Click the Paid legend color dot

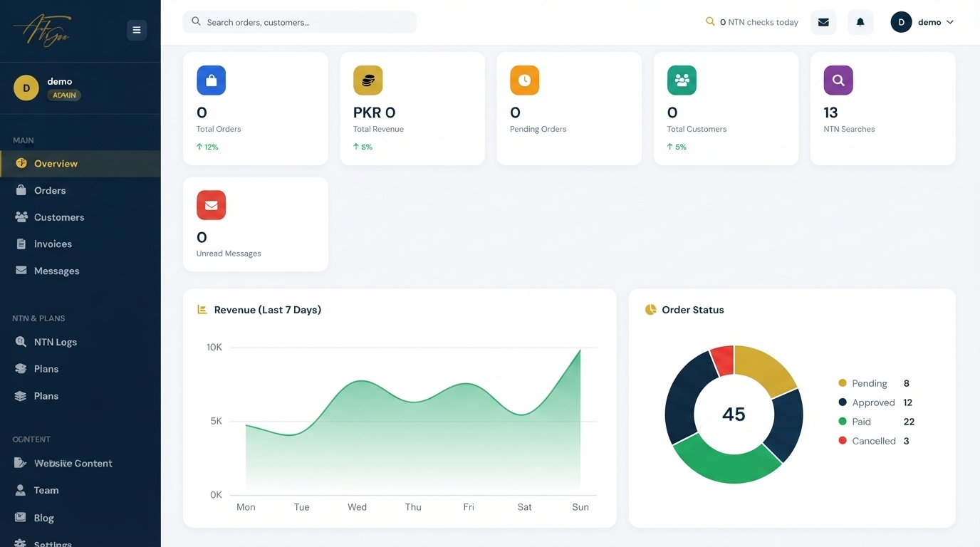tap(843, 422)
